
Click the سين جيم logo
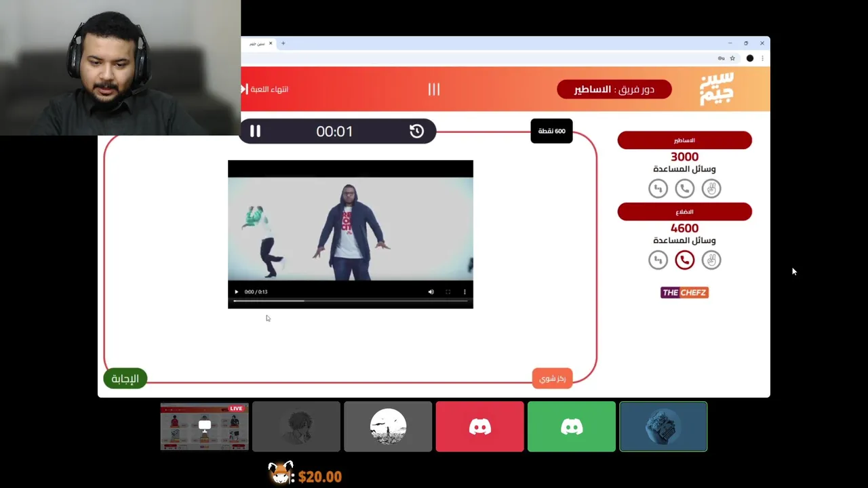(717, 89)
